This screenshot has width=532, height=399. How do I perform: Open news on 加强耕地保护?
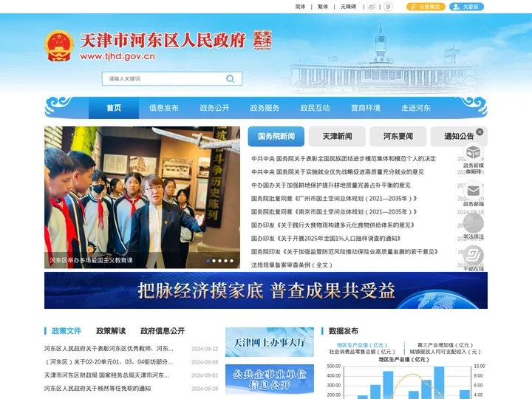[x=331, y=185]
